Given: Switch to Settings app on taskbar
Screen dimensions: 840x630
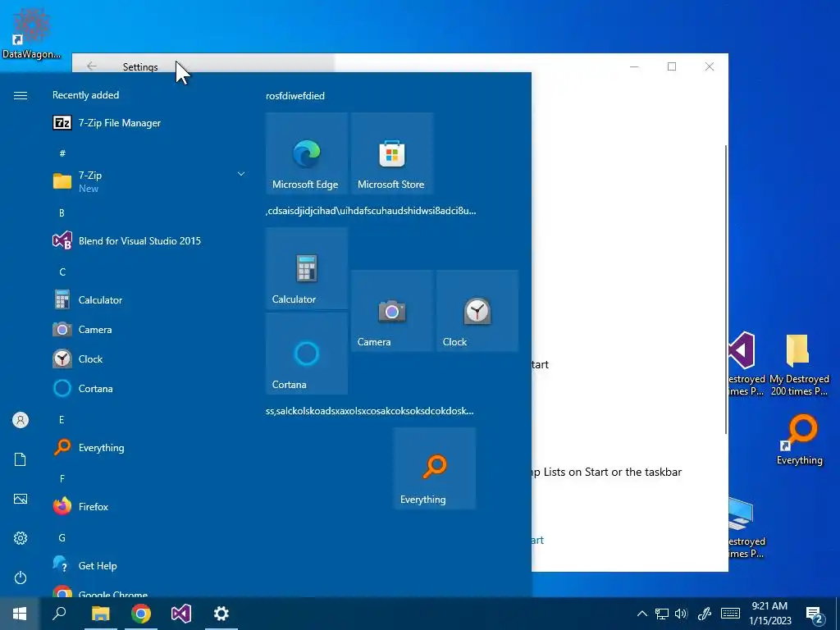Looking at the screenshot, I should pos(221,614).
